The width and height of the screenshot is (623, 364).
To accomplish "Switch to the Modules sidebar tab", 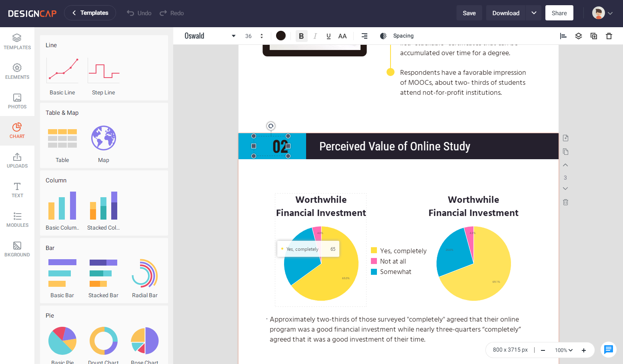I will [17, 219].
